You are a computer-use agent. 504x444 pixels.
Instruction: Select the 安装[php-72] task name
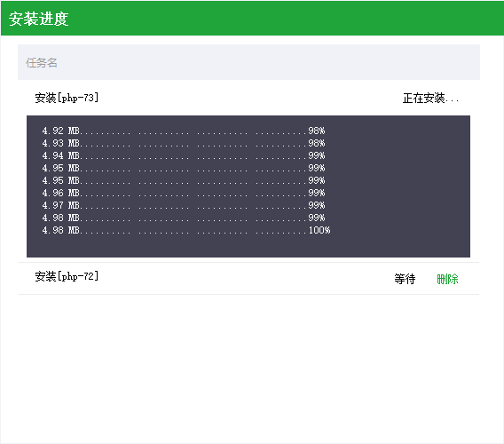click(67, 276)
